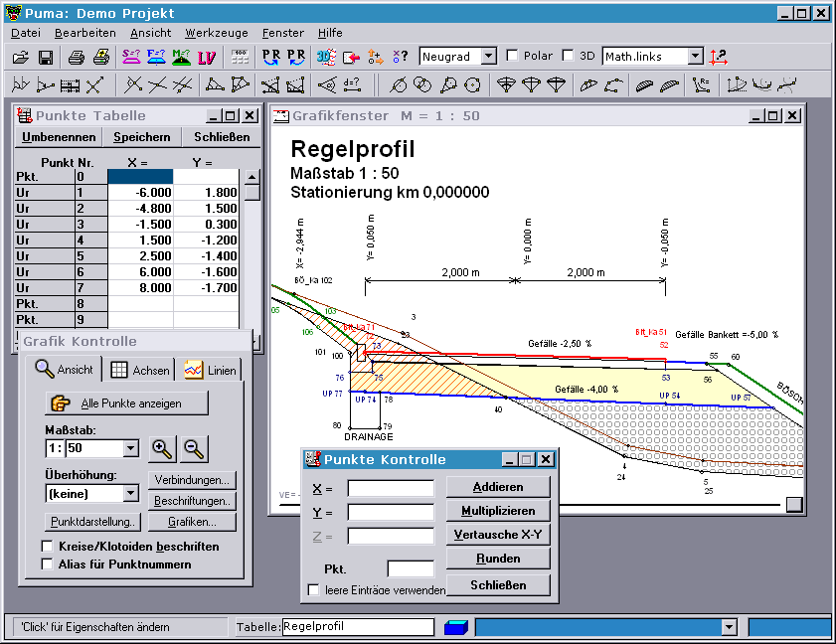The height and width of the screenshot is (644, 836).
Task: Click the red coordinate axes question icon
Action: click(x=718, y=57)
